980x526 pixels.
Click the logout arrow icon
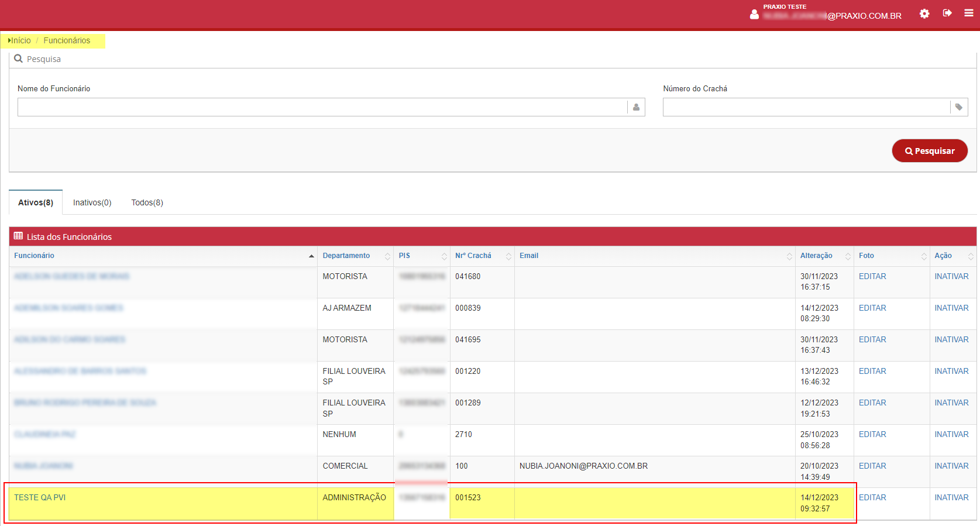tap(947, 13)
